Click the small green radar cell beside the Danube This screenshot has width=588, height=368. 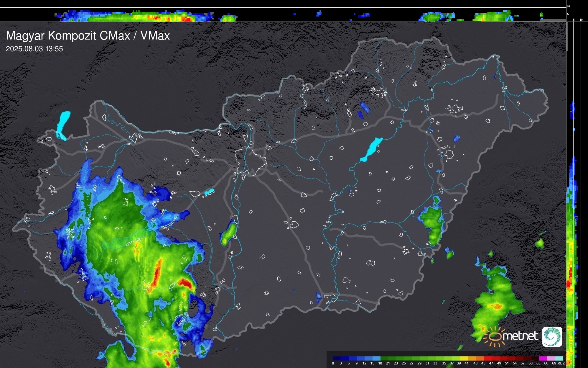tap(229, 234)
